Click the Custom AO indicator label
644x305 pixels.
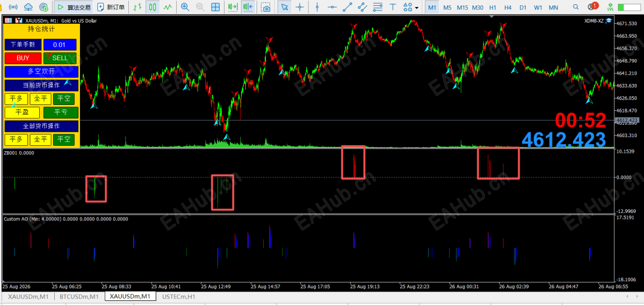(66, 219)
